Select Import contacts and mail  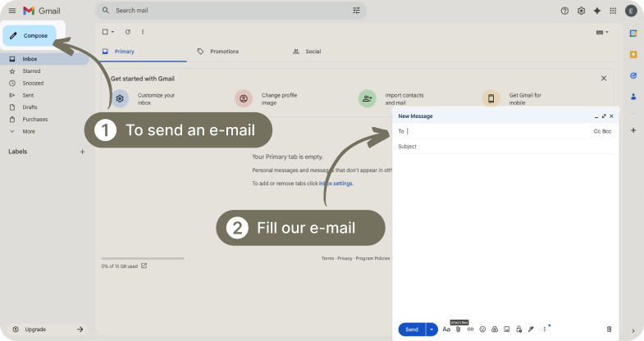click(x=391, y=99)
